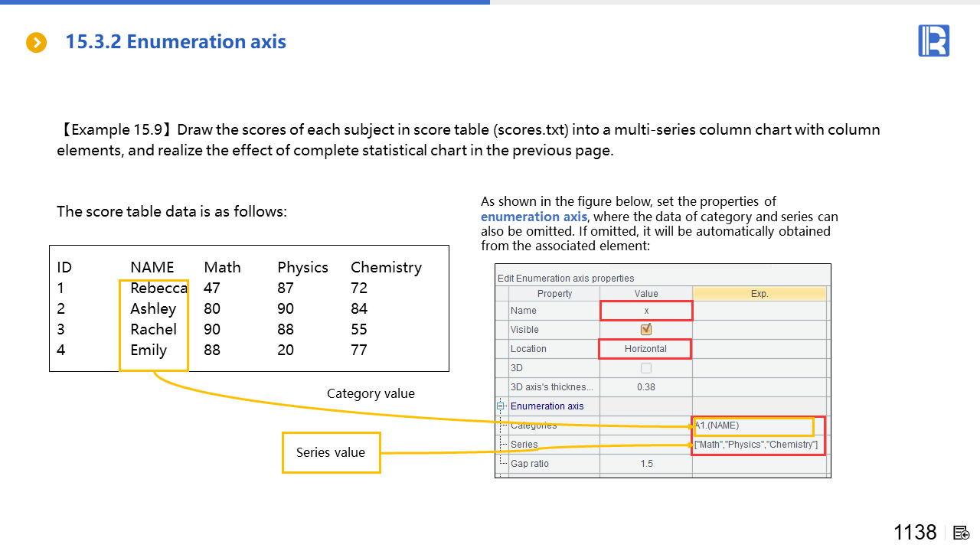Click the return-to-contents icon beside page number
Viewport: 980px width, 551px height.
coord(962,533)
